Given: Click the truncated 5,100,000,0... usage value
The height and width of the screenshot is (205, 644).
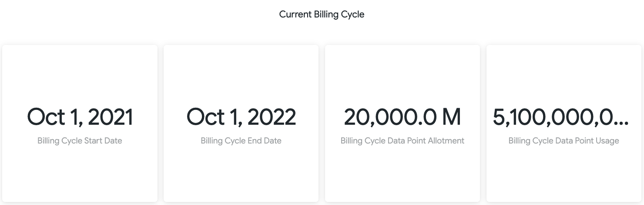Looking at the screenshot, I should 561,117.
